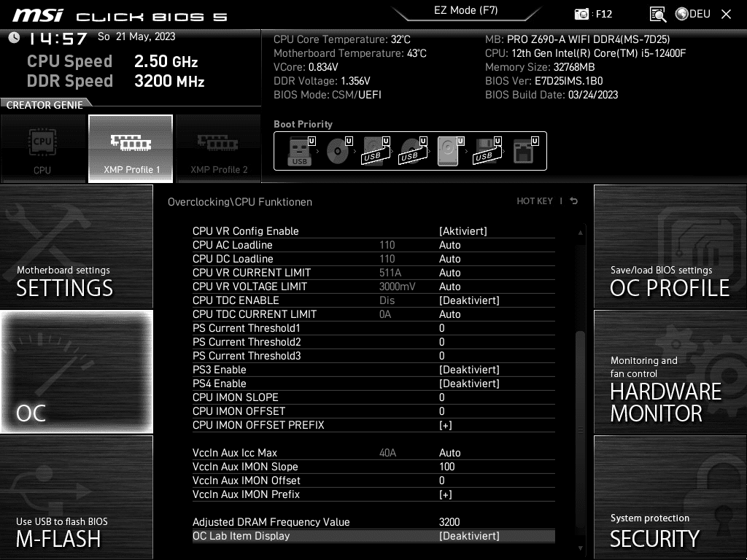
Task: Edit CPU VR VOLTAGE LIMIT Auto field
Action: pos(449,286)
